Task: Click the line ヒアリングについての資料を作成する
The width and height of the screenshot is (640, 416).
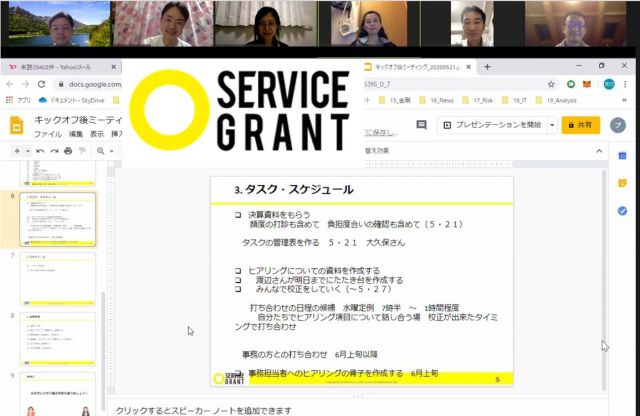Action: click(x=314, y=270)
